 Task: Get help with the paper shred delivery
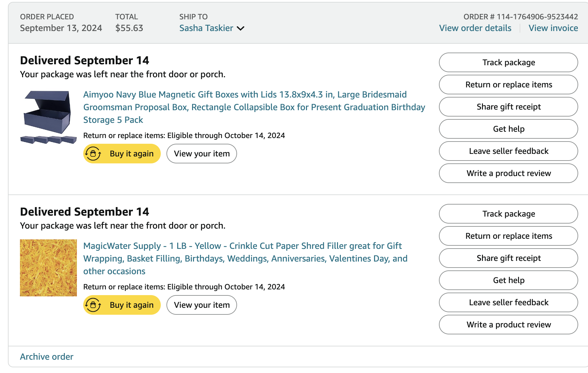pyautogui.click(x=508, y=280)
